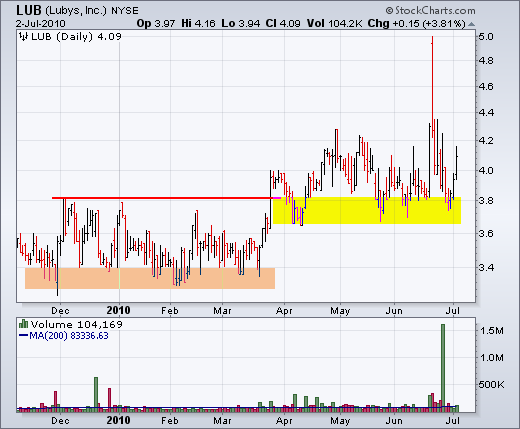
Task: Click the yellow support zone rectangle
Action: 367,210
